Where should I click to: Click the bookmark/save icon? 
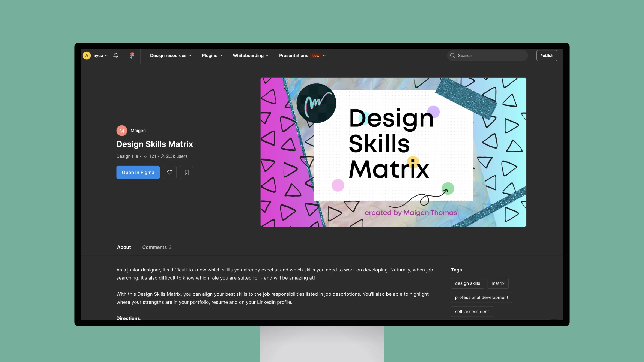187,172
